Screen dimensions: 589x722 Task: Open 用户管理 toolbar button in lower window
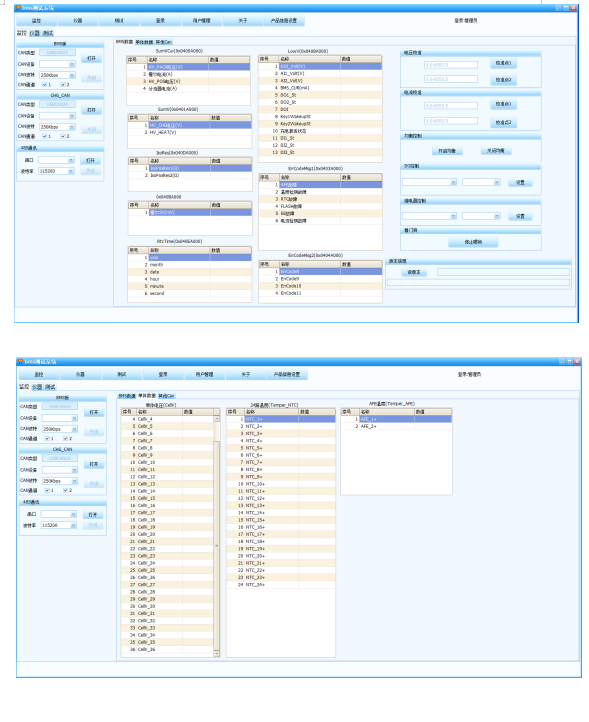[204, 375]
